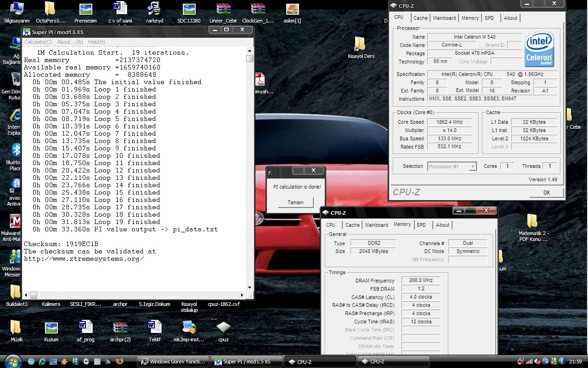Switch to About tab in top CPU-Z
Viewport: 588px width, 368px height.
click(511, 18)
